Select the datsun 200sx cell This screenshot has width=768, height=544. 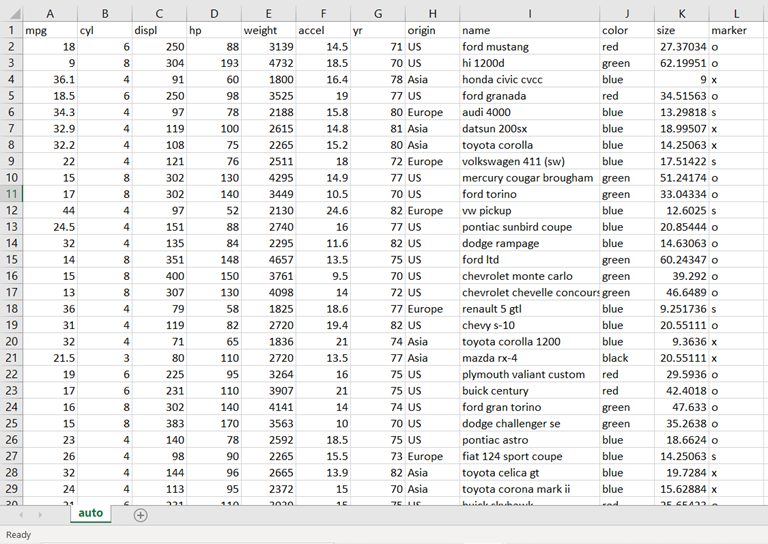click(x=529, y=129)
